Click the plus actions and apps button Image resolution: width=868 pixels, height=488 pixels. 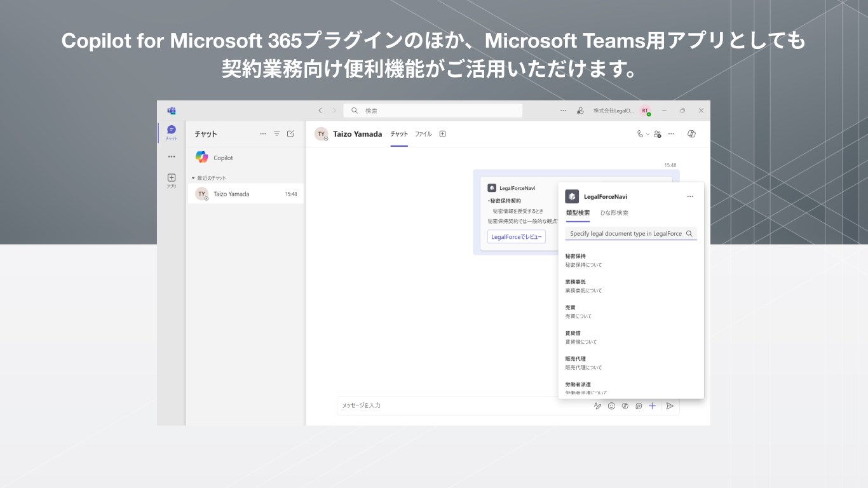pyautogui.click(x=652, y=405)
